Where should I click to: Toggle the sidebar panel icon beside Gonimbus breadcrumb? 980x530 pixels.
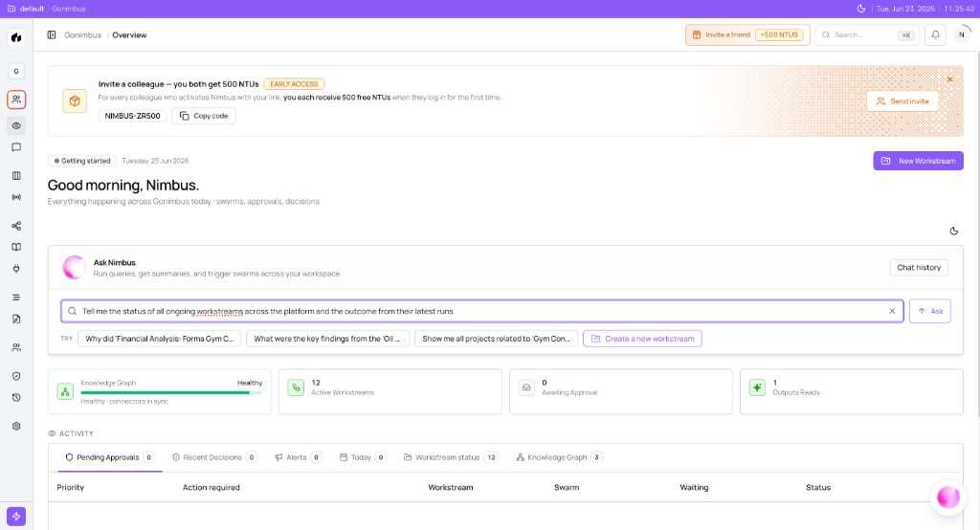52,35
